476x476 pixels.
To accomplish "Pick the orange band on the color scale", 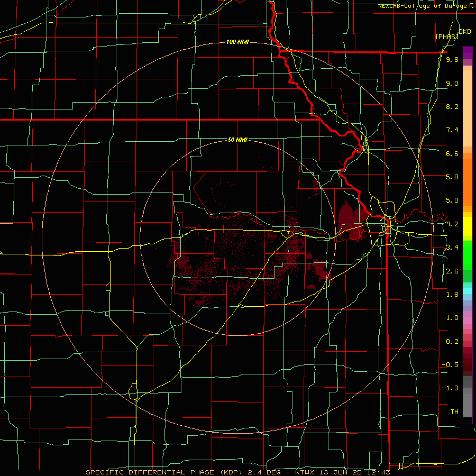I will 467,182.
